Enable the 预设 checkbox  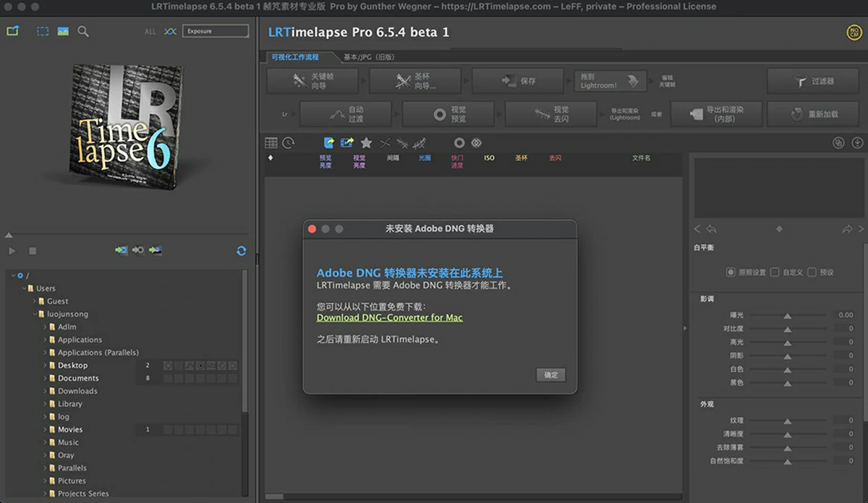(812, 272)
